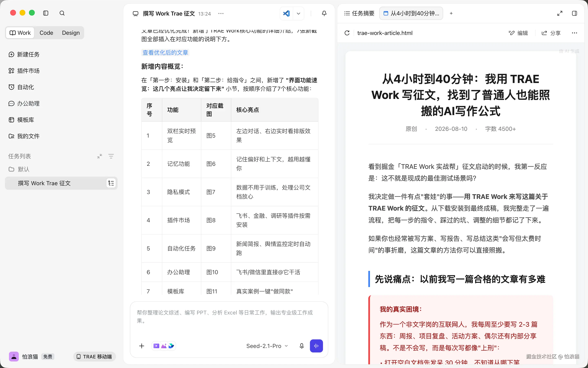
Task: Switch to the 任务摘要 tab
Action: pos(359,13)
